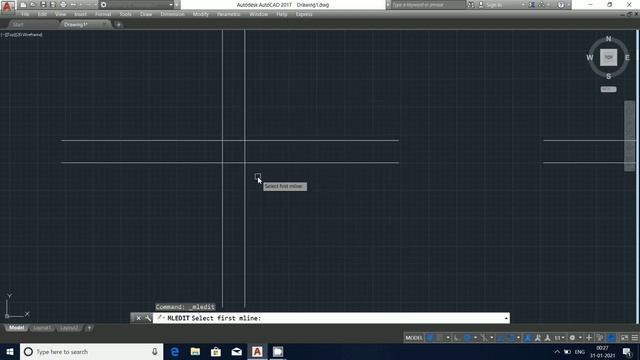
Task: Expand the Help dropdown arrow
Action: click(x=568, y=5)
